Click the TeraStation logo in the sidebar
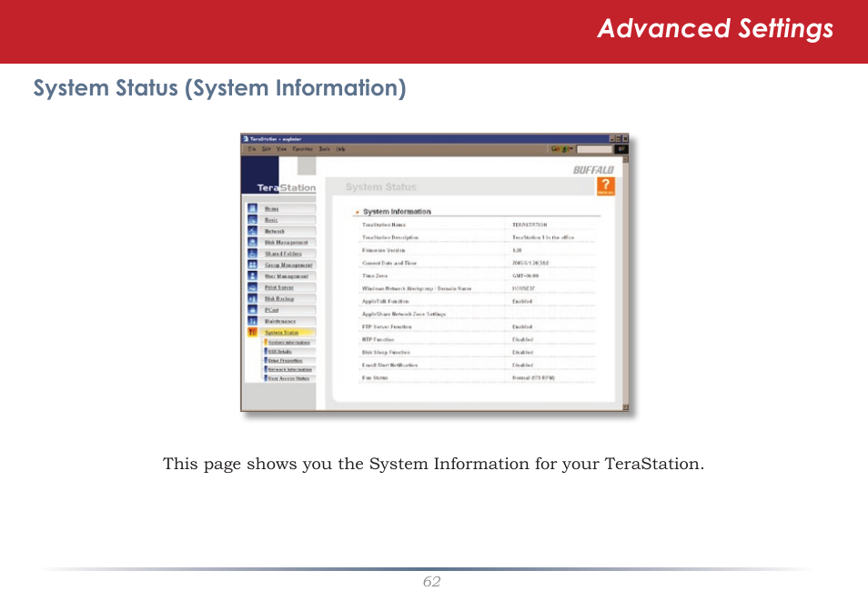Viewport: 868px width, 601px height. click(x=287, y=187)
